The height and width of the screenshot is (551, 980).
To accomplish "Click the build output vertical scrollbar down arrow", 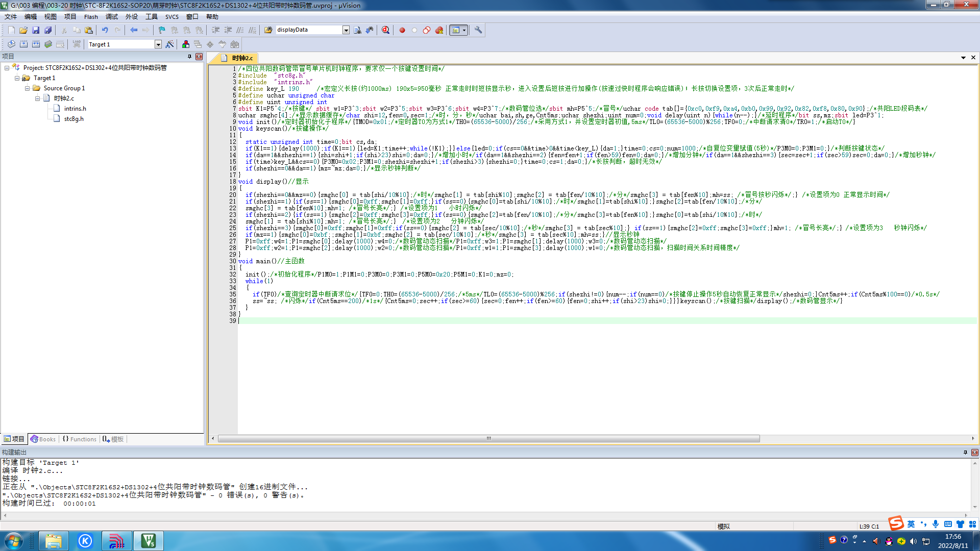I will (975, 507).
